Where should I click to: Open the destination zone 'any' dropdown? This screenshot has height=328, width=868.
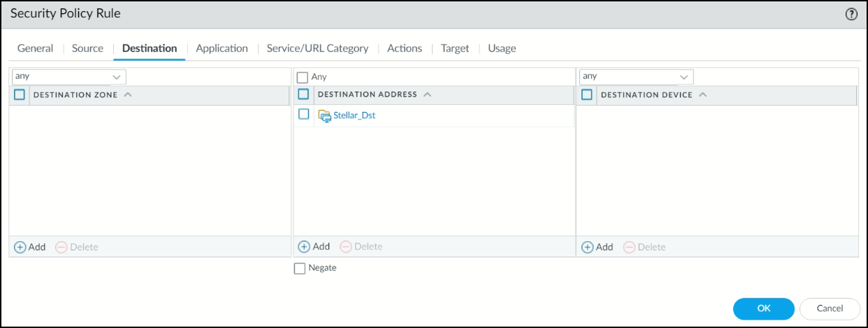[x=116, y=76]
